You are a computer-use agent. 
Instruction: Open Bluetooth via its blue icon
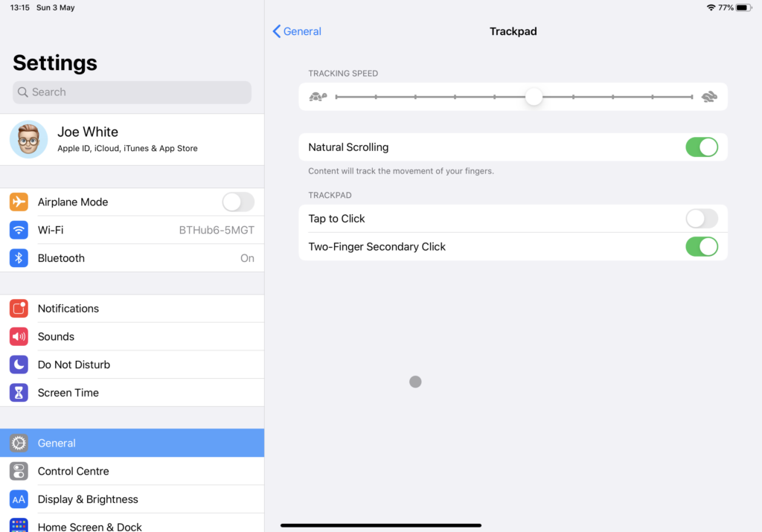click(19, 258)
